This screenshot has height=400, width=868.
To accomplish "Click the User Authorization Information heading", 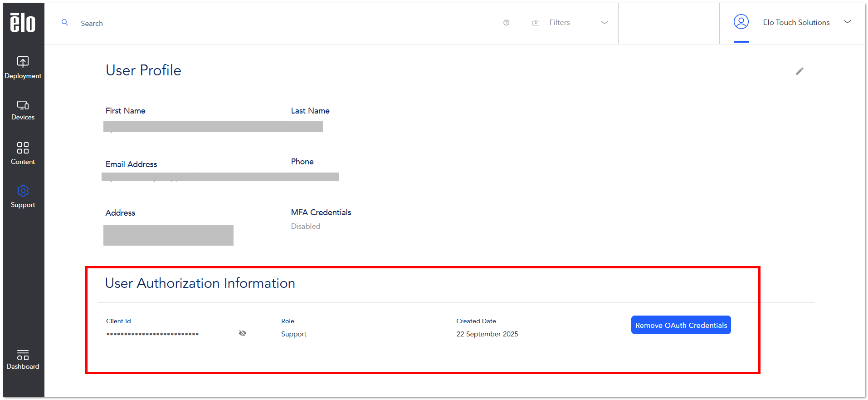I will coord(200,283).
